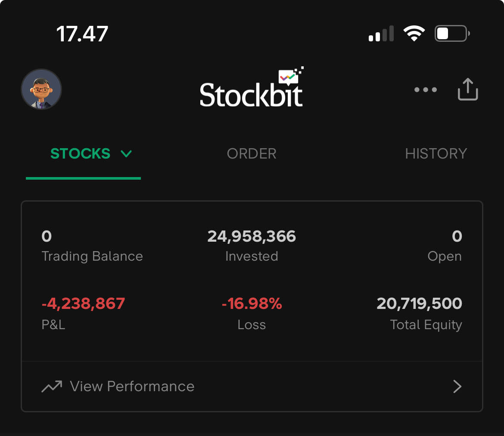Select the STOCKS tab label
The image size is (504, 436).
81,154
